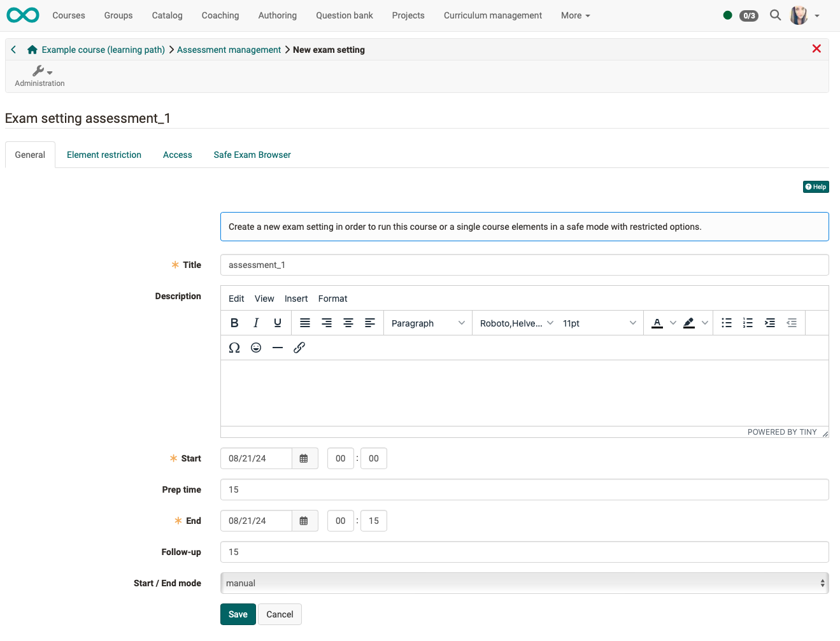Open the editor Edit menu
Screen dimensions: 840x641
point(236,299)
